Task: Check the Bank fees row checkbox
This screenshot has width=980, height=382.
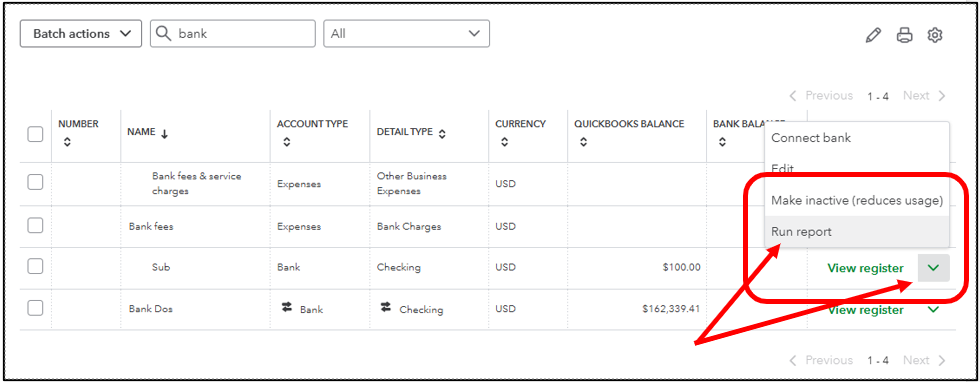Action: tap(35, 226)
